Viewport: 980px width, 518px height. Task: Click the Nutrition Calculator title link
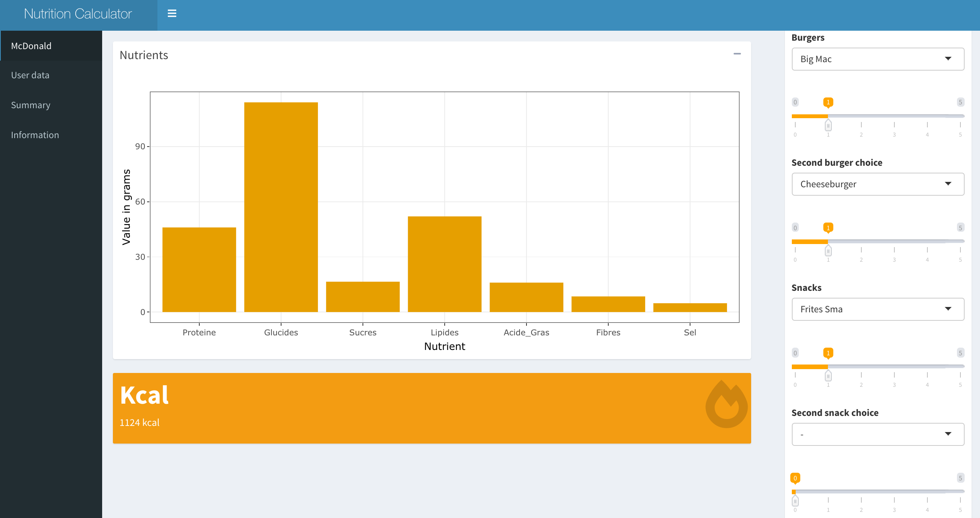tap(78, 14)
